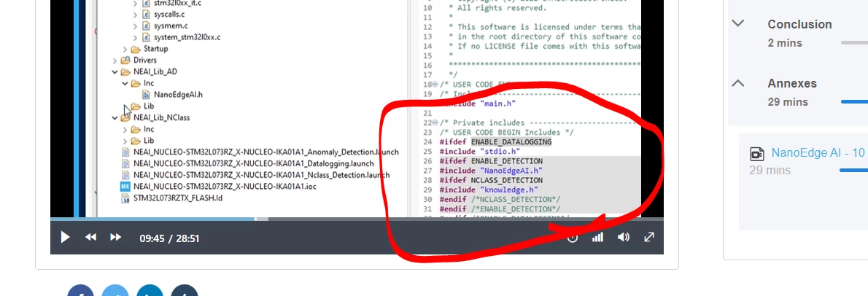Rewind the video with the double-left arrow
868x296 pixels.
[90, 238]
